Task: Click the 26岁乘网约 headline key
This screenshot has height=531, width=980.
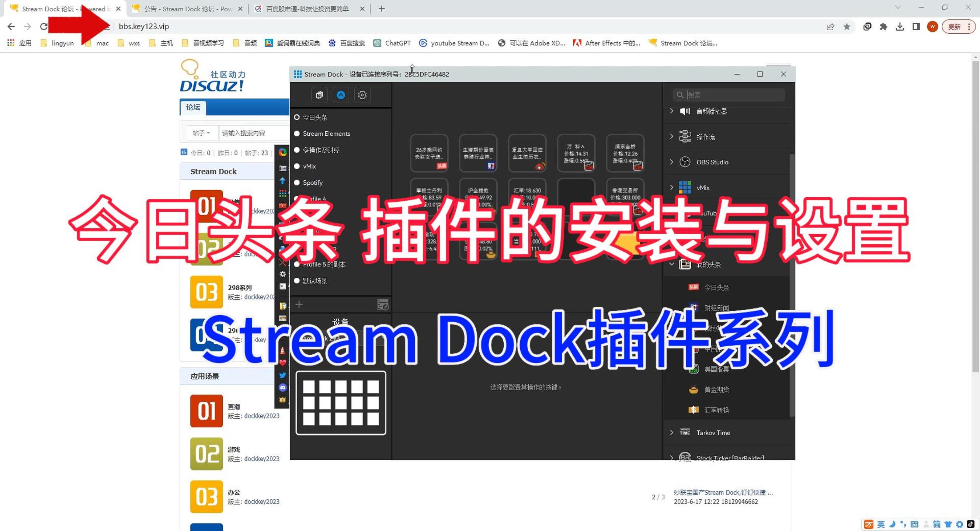Action: pyautogui.click(x=429, y=153)
